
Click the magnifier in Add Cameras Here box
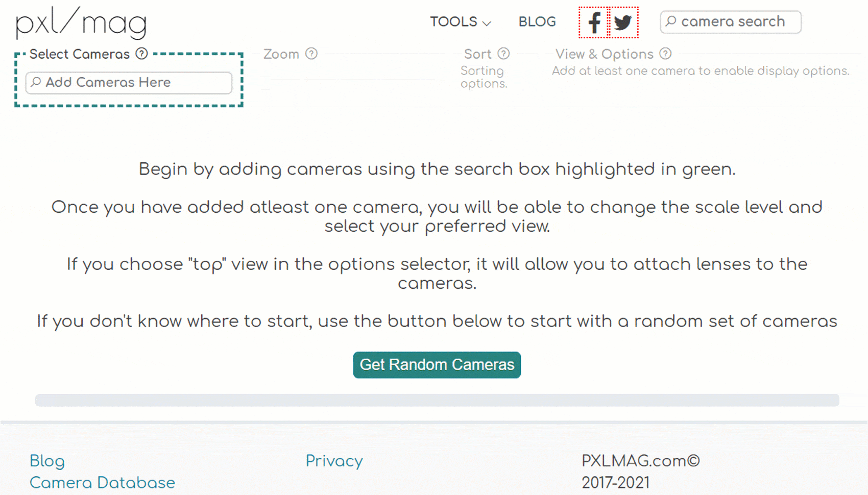[36, 83]
